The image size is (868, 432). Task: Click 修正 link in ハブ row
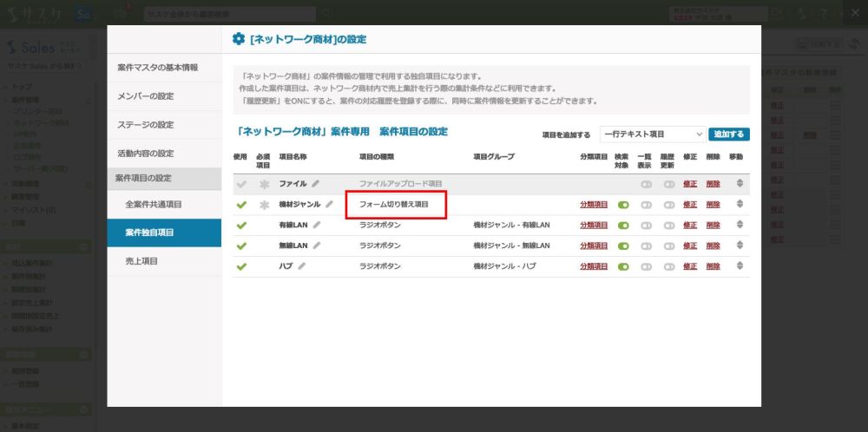coord(690,266)
